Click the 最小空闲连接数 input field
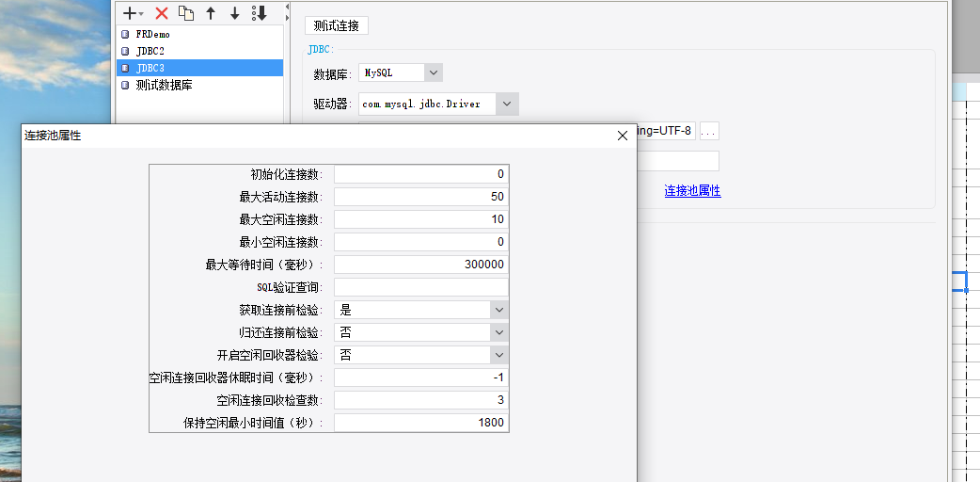 click(421, 242)
